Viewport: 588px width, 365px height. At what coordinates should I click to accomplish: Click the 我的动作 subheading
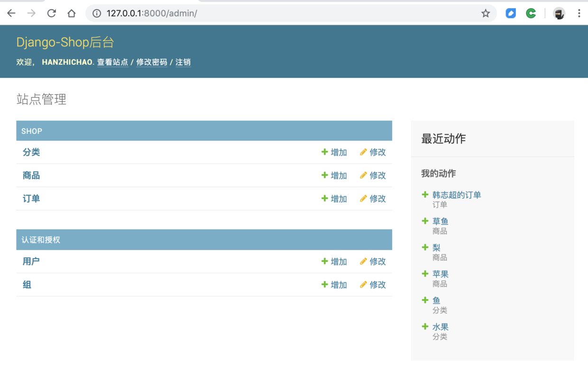439,174
